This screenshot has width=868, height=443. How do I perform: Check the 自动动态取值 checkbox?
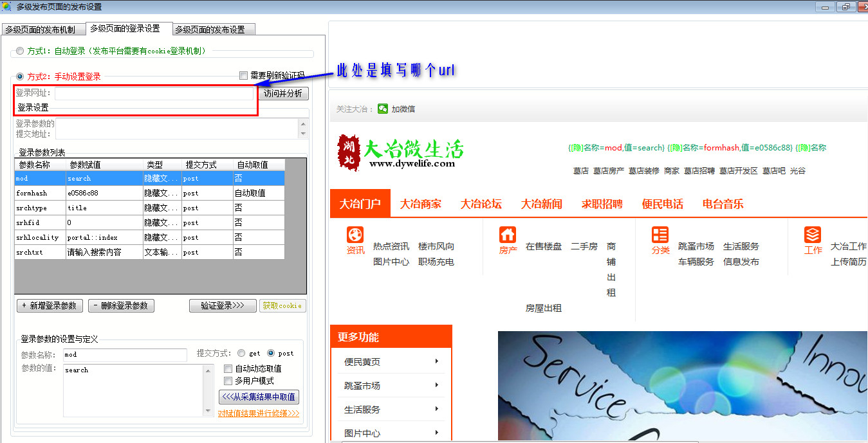pos(228,368)
